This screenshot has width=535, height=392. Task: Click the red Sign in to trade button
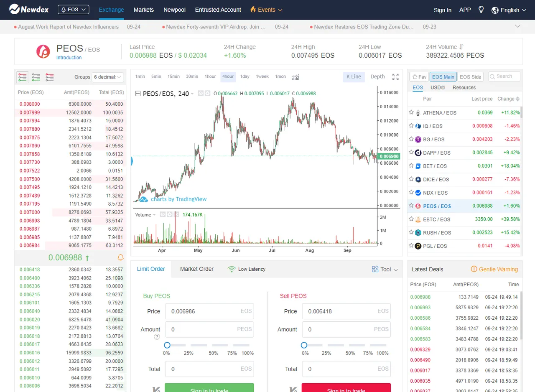(x=346, y=387)
